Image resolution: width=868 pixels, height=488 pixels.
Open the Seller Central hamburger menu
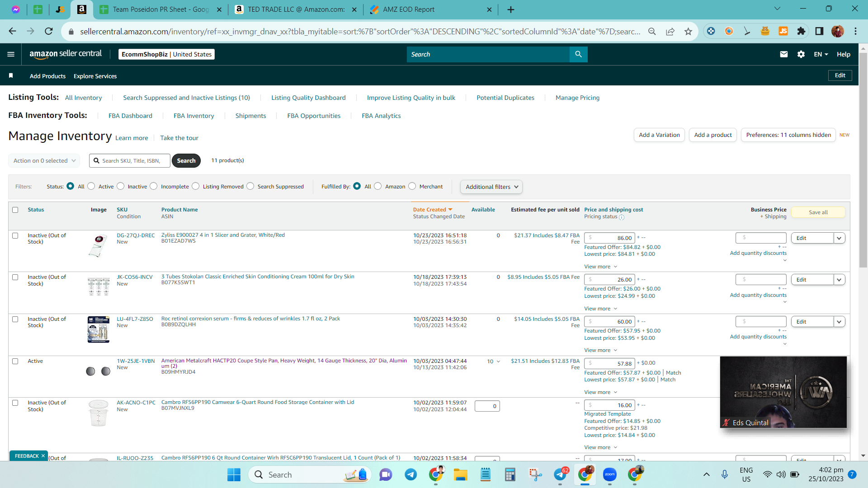click(11, 54)
